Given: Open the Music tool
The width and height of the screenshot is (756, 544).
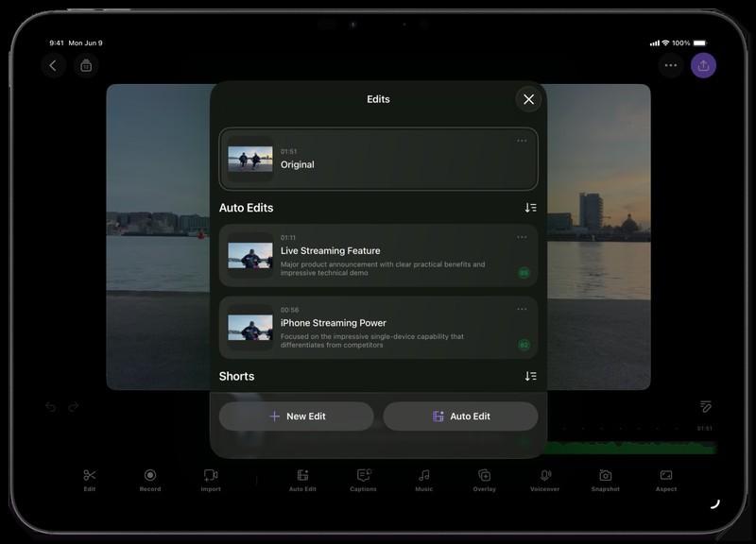Looking at the screenshot, I should click(x=424, y=478).
